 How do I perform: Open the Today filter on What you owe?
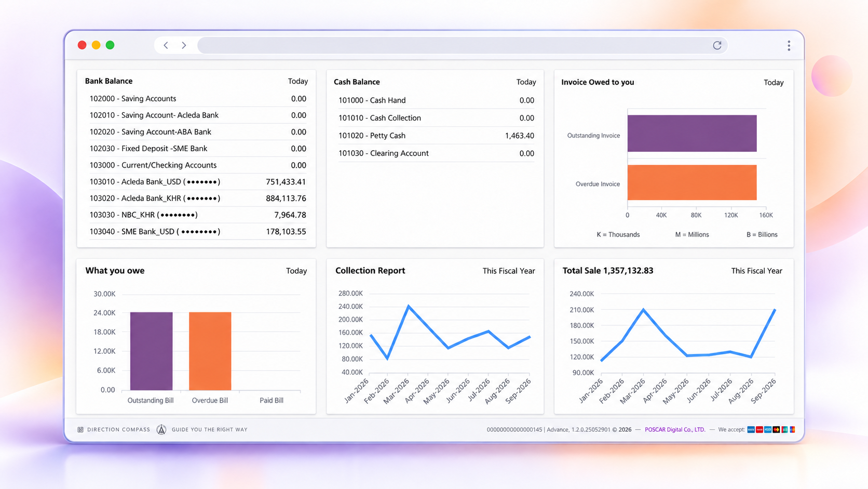pyautogui.click(x=296, y=271)
